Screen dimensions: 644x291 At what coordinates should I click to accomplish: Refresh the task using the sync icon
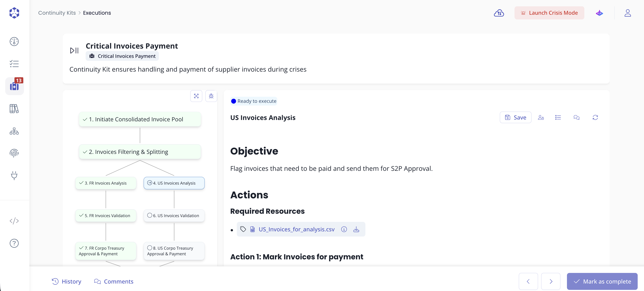click(595, 117)
